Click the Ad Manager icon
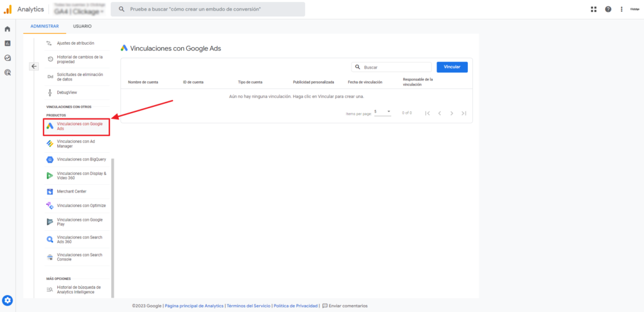644x312 pixels. pos(50,143)
